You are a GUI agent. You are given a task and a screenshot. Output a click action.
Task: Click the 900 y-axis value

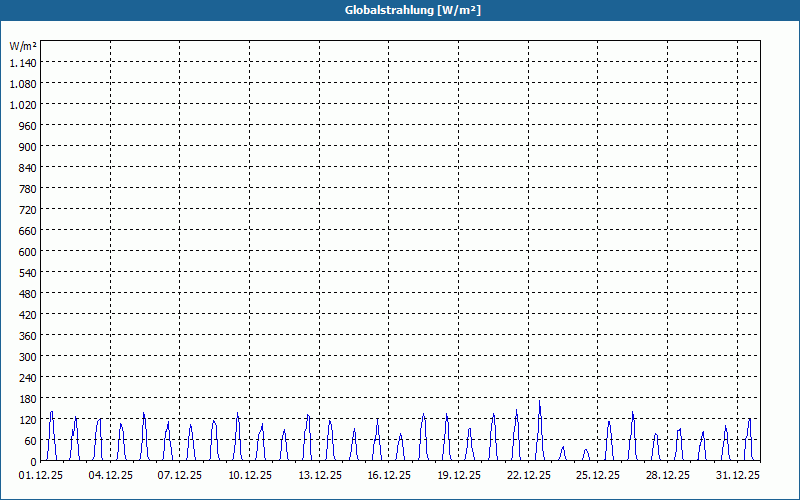pos(28,147)
